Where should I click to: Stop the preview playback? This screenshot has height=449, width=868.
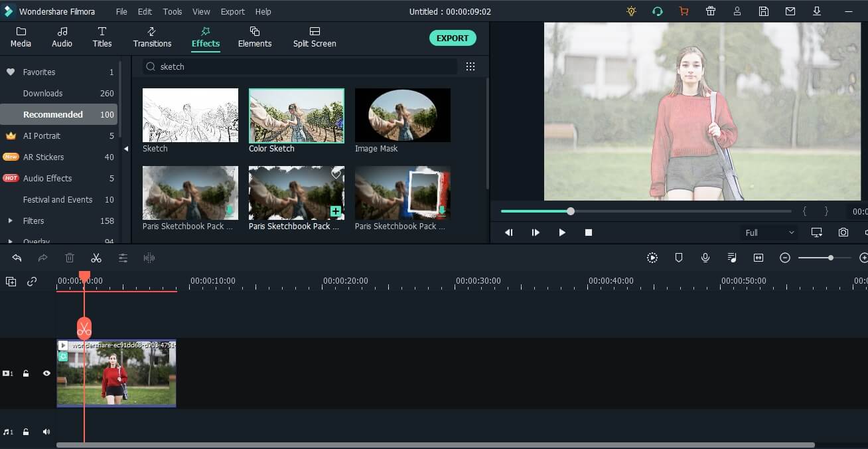[x=589, y=232]
